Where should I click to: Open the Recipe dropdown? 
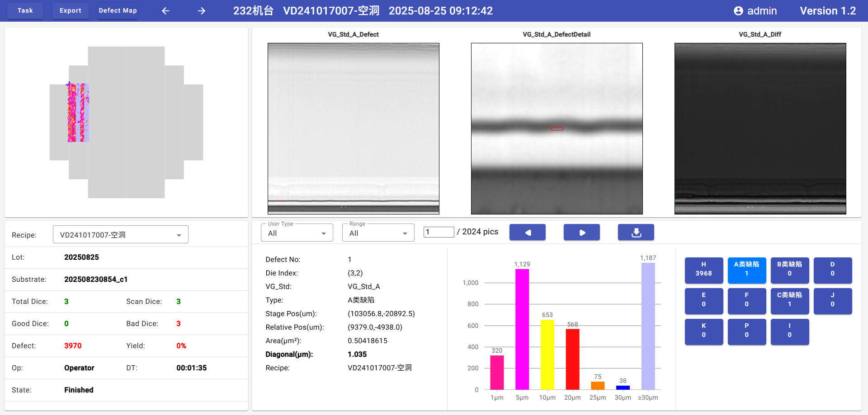click(121, 235)
